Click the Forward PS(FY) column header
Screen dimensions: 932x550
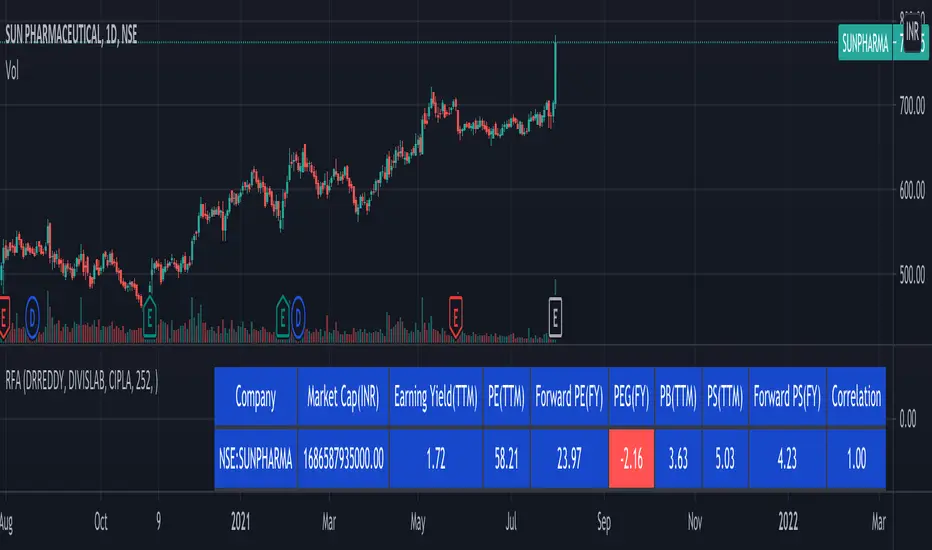[x=788, y=397]
